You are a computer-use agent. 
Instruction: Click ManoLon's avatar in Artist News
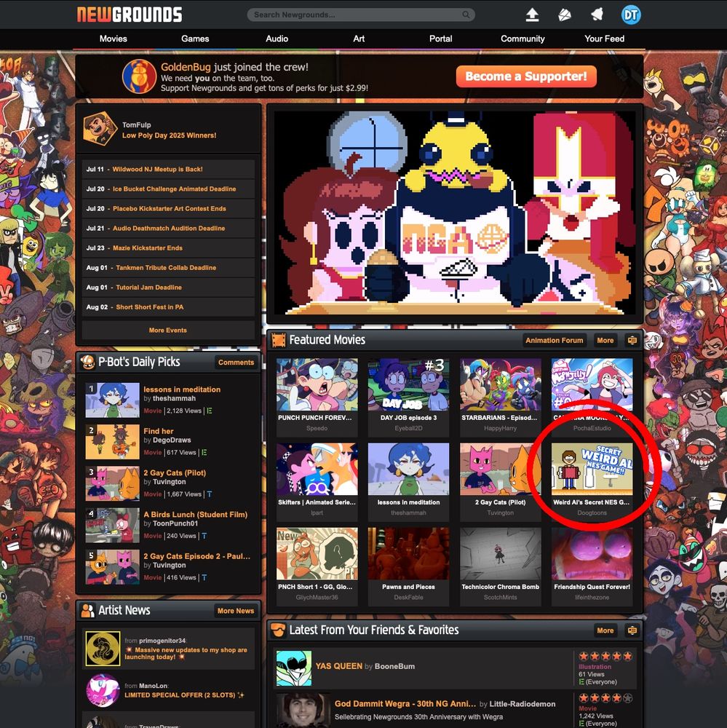[103, 690]
